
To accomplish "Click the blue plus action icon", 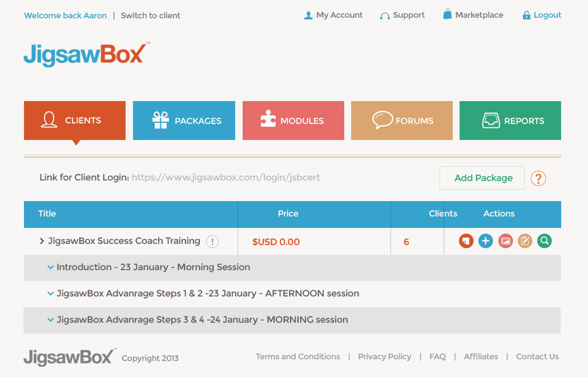I will click(x=486, y=241).
